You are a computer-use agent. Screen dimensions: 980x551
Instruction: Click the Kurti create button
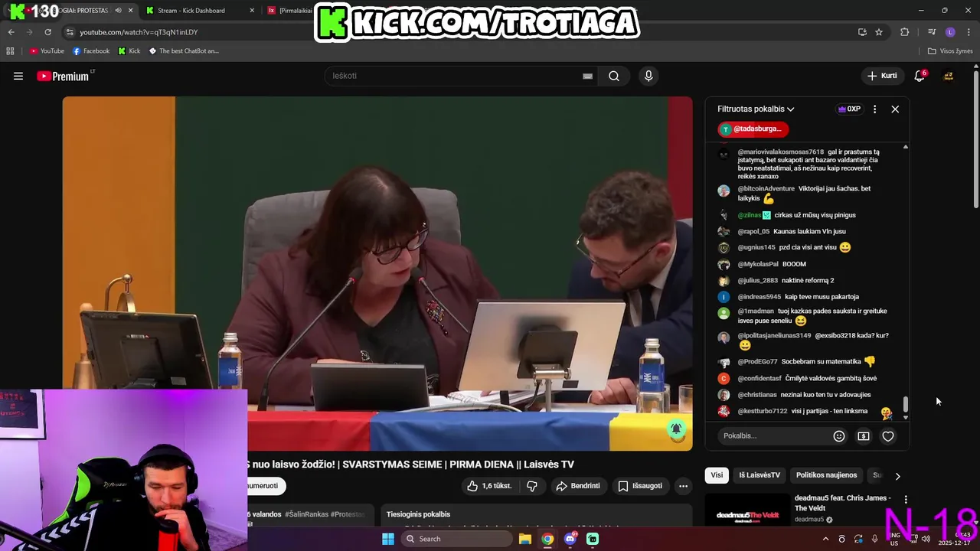(x=882, y=76)
